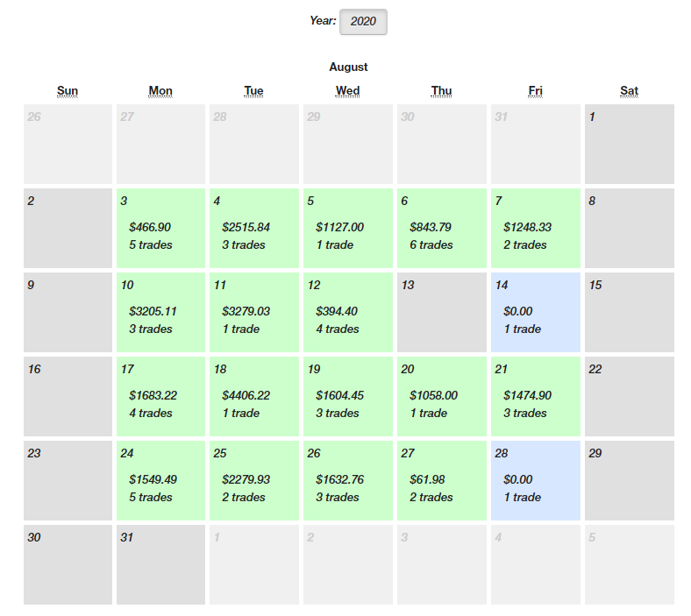Viewport: 691px width, 616px height.
Task: Select the blue August 28 $0.00 cell
Action: click(x=535, y=480)
